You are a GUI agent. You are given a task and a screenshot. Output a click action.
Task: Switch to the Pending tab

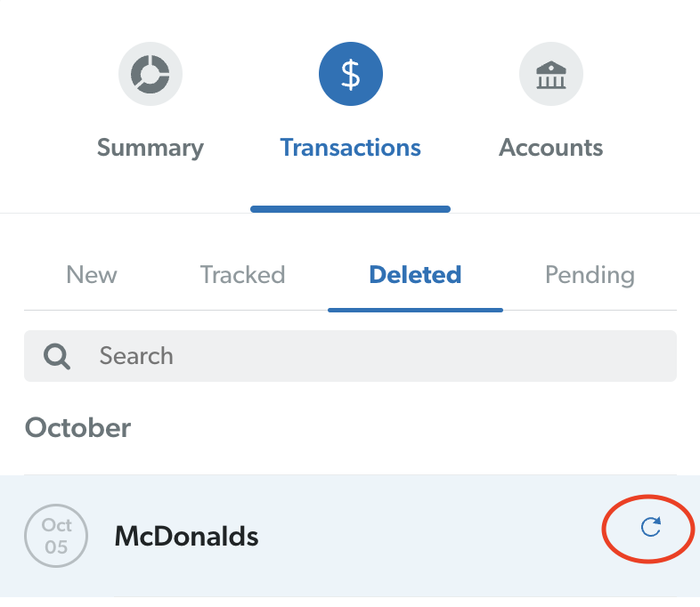pos(590,275)
